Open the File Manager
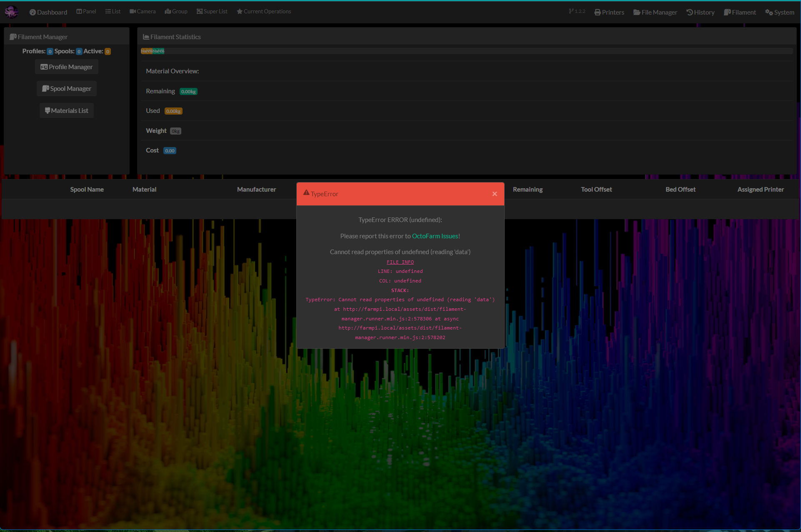 [x=655, y=12]
